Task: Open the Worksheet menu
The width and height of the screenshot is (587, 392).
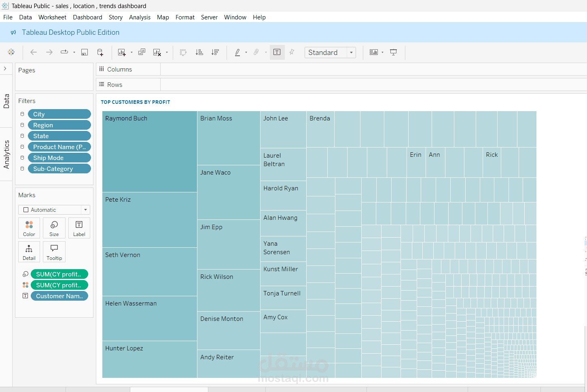Action: coord(52,17)
